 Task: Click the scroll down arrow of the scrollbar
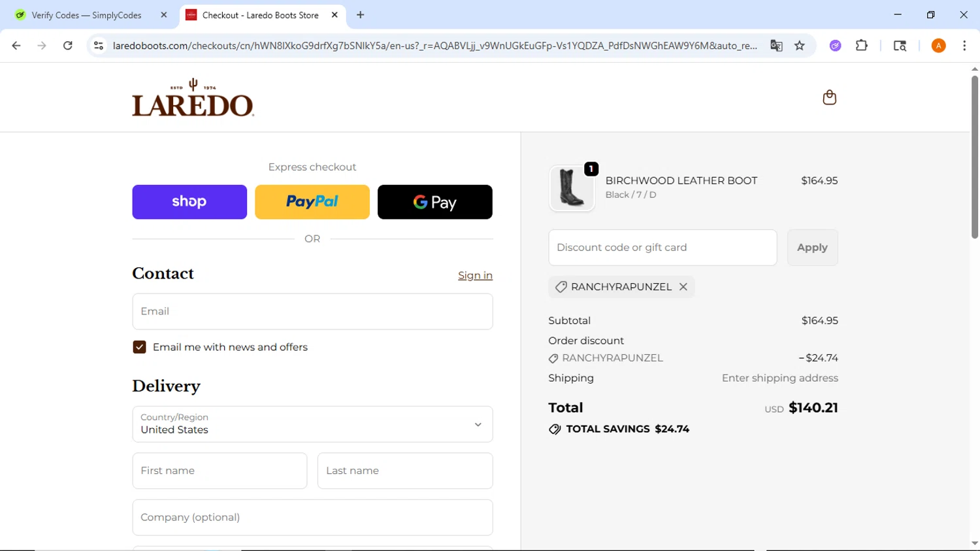click(x=974, y=543)
